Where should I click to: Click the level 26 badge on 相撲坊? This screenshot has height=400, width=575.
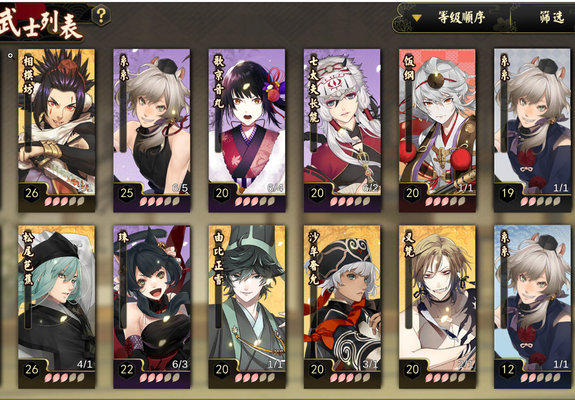point(32,193)
